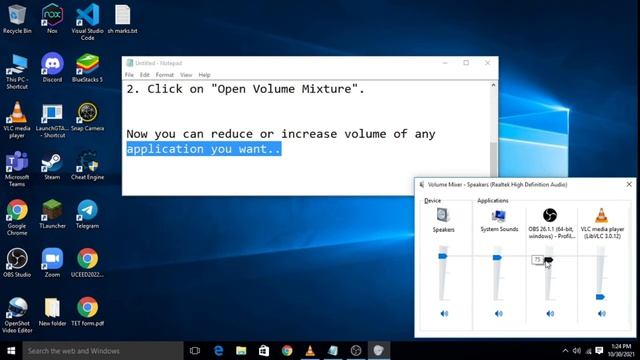Maximize the Notepad window

466,63
